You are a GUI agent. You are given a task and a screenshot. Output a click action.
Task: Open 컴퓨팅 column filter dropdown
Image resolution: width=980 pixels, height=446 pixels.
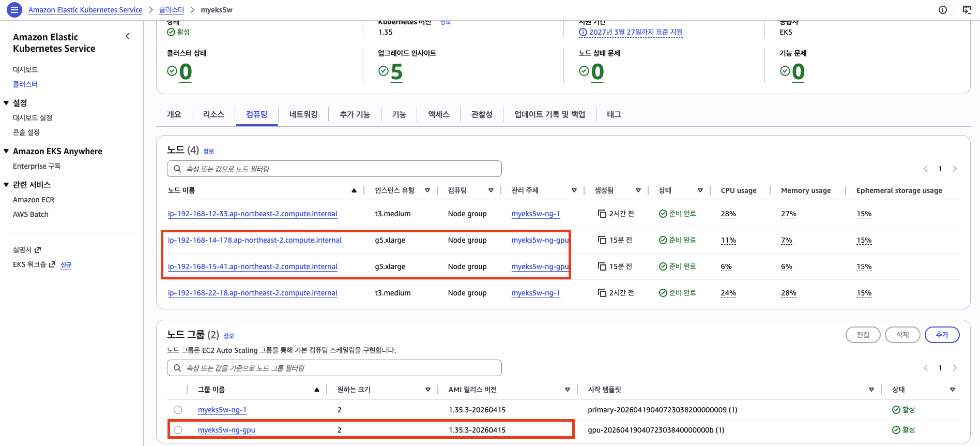491,190
